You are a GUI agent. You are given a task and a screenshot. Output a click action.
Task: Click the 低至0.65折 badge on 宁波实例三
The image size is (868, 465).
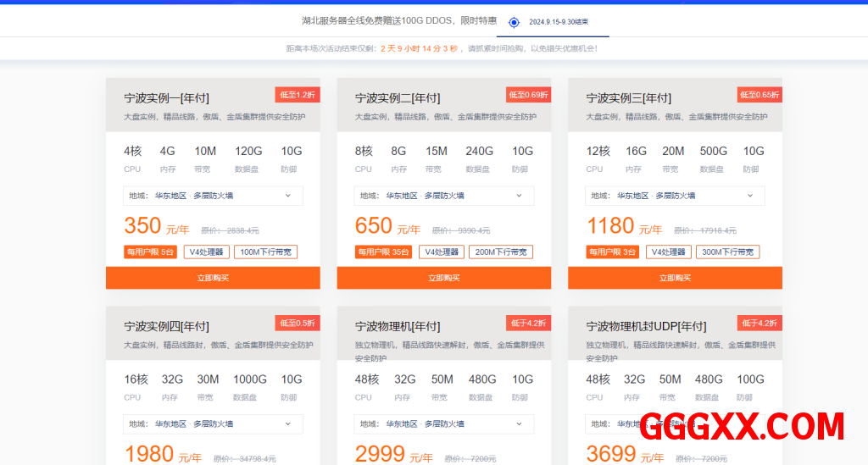(759, 94)
